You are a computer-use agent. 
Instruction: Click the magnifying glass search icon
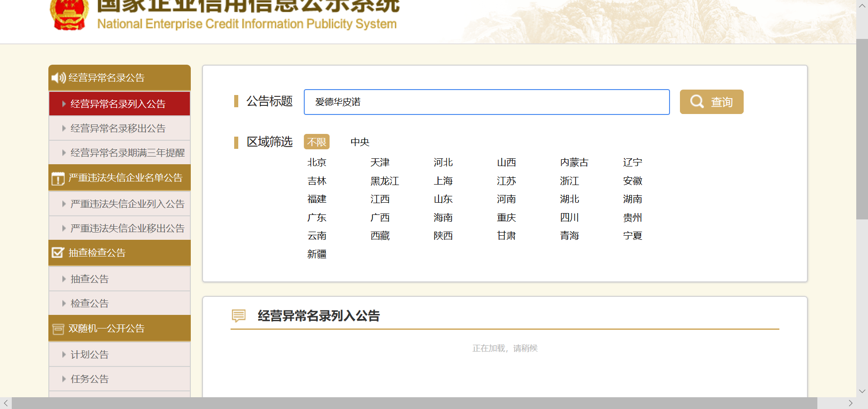click(x=697, y=102)
